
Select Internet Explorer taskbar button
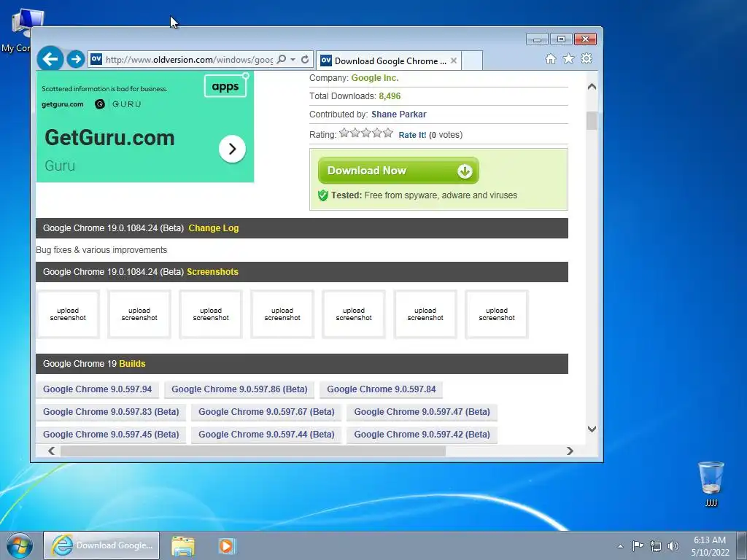(101, 545)
